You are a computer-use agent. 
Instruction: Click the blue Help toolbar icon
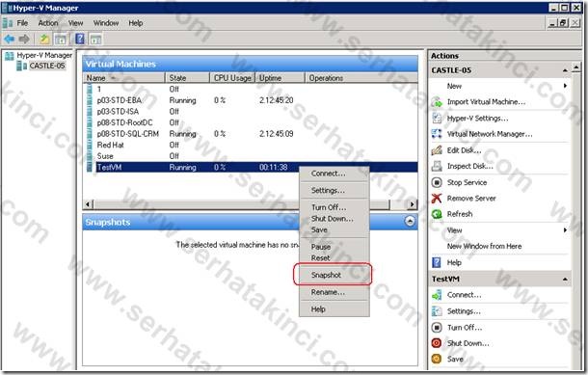[x=80, y=39]
